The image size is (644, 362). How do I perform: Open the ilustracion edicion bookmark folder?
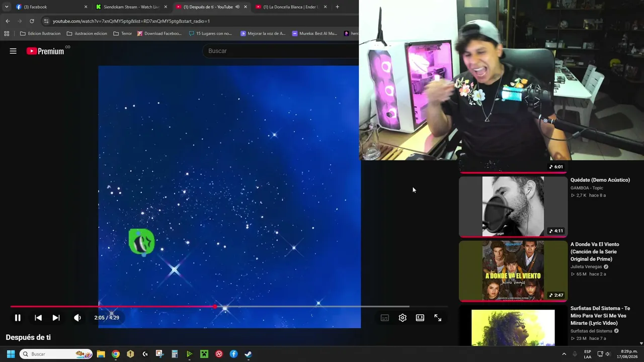tap(87, 34)
